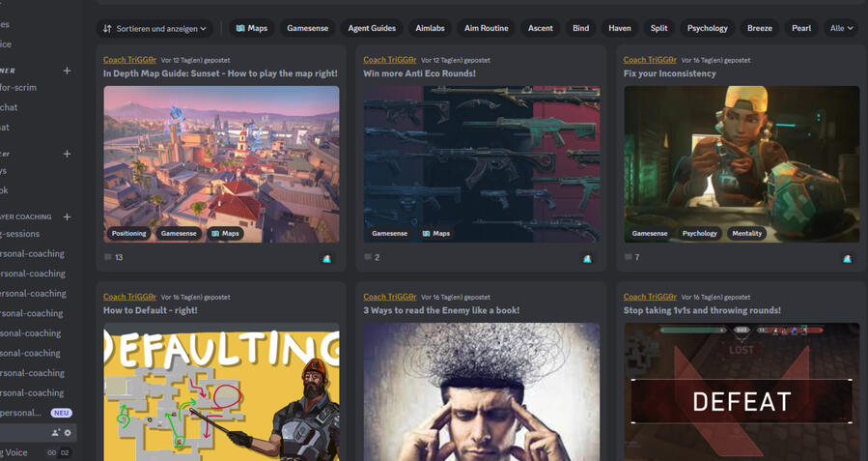
Task: Click participant avatar on Anti Eco Rounds post
Action: [587, 259]
